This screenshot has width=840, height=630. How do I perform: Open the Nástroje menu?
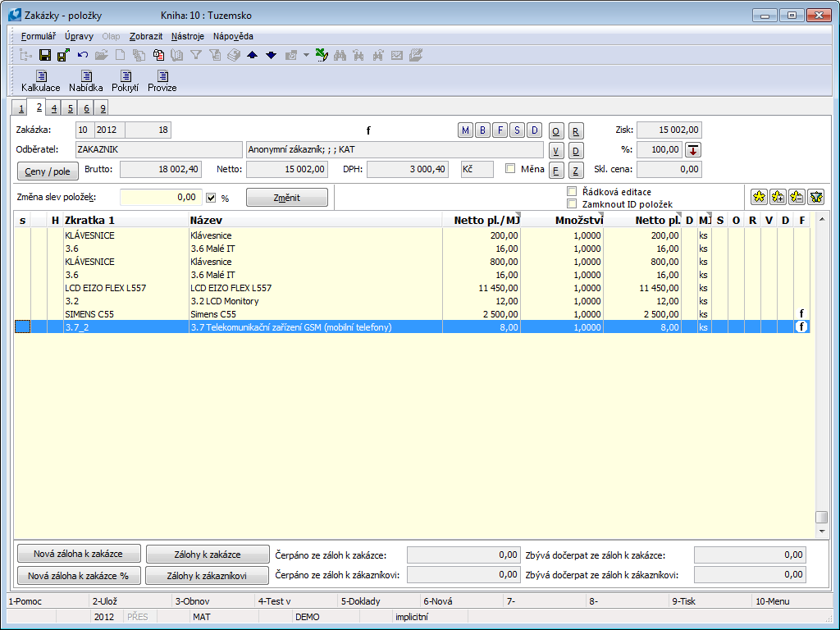187,36
